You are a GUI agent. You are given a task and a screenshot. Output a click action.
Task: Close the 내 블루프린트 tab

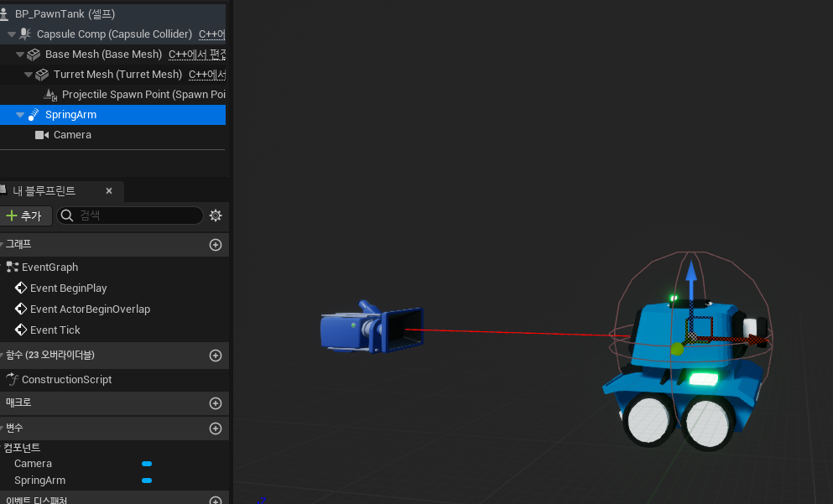[109, 190]
